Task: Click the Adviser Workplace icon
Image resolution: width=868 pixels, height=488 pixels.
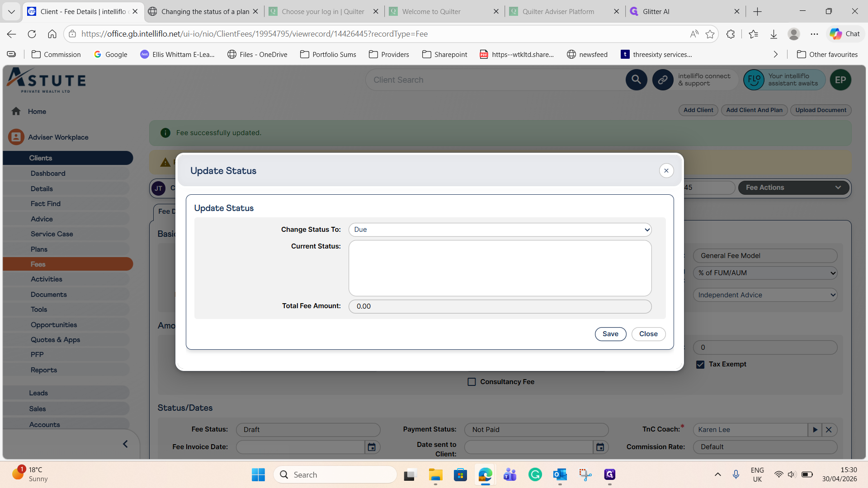Action: 16,137
